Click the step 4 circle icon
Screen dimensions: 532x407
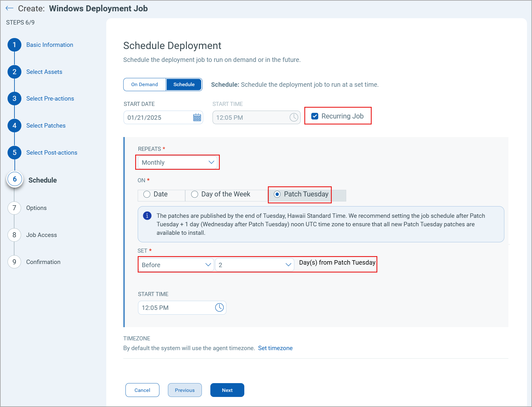pos(14,126)
